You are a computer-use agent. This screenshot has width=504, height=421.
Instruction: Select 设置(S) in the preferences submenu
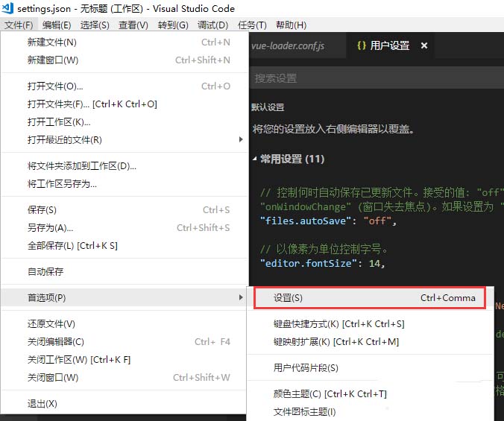[370, 298]
